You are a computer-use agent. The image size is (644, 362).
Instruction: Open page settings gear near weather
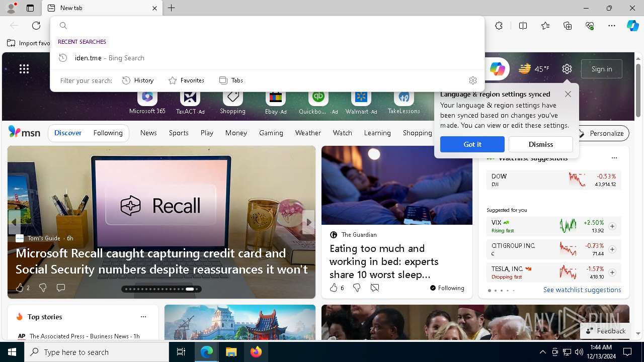pyautogui.click(x=567, y=69)
